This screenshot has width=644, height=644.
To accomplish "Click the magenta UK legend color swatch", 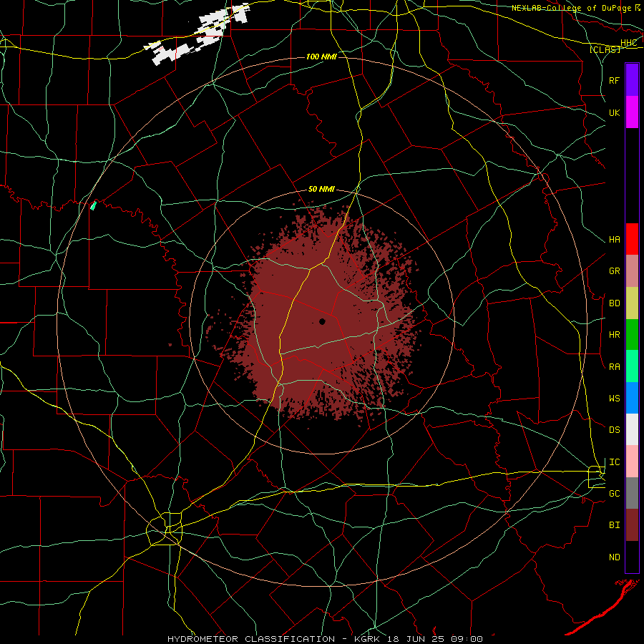I will pos(632,112).
